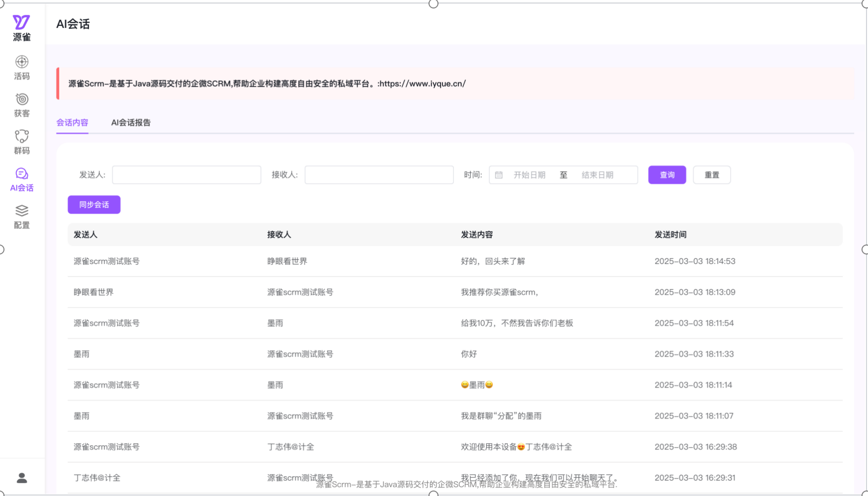
Task: Open the 获客 sidebar section
Action: [21, 105]
